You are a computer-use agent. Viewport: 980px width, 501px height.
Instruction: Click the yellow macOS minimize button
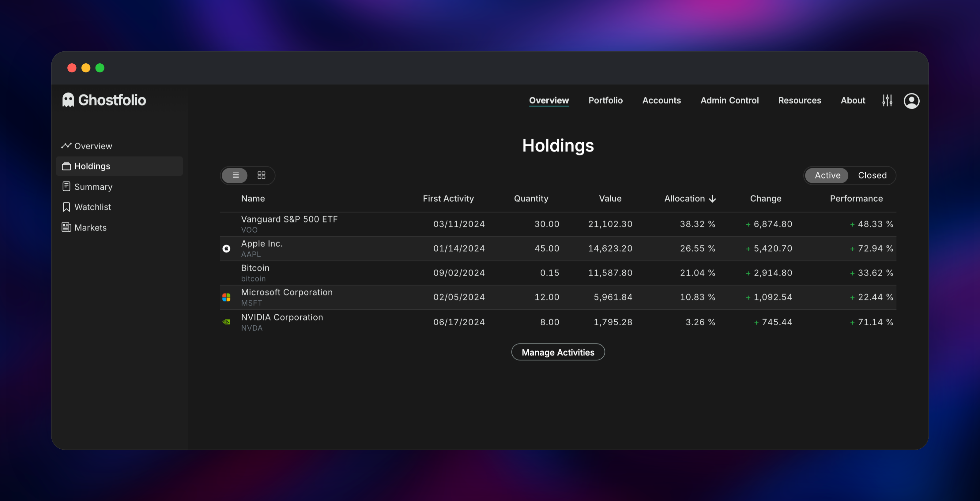pyautogui.click(x=86, y=68)
